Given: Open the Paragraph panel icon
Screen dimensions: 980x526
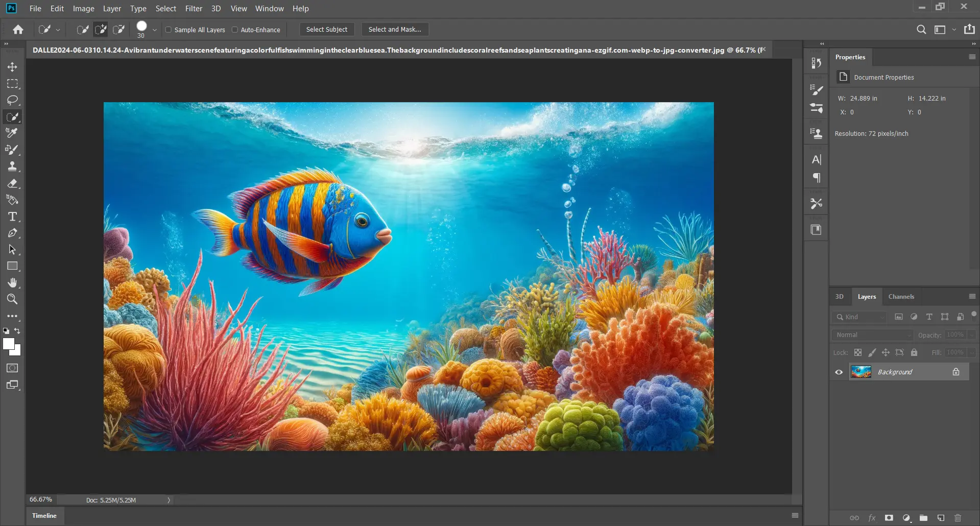Looking at the screenshot, I should tap(816, 178).
